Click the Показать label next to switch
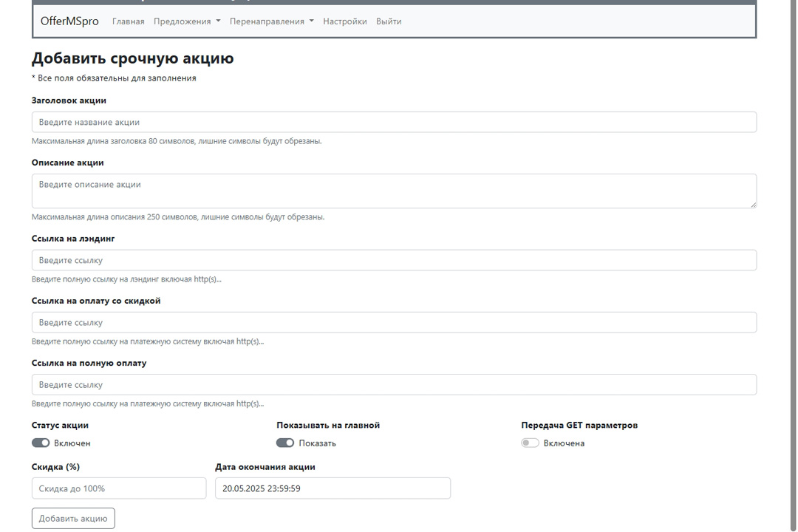This screenshot has width=798, height=532. (x=318, y=443)
